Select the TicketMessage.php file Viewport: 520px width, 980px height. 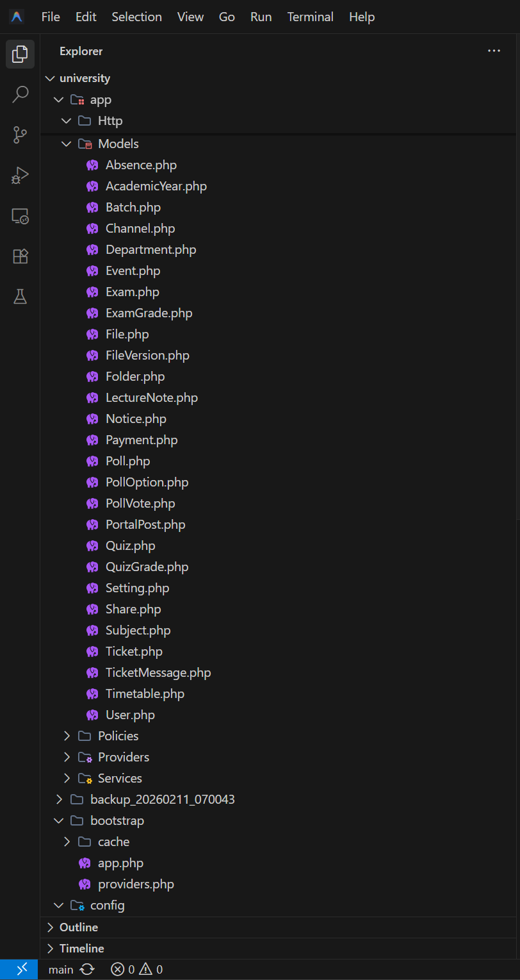pyautogui.click(x=158, y=672)
